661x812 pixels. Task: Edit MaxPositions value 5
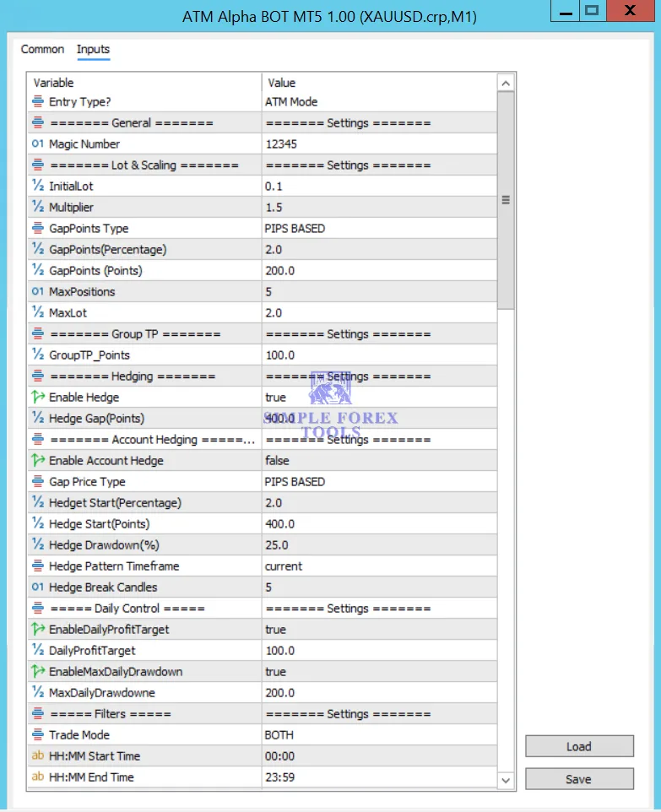coord(379,291)
